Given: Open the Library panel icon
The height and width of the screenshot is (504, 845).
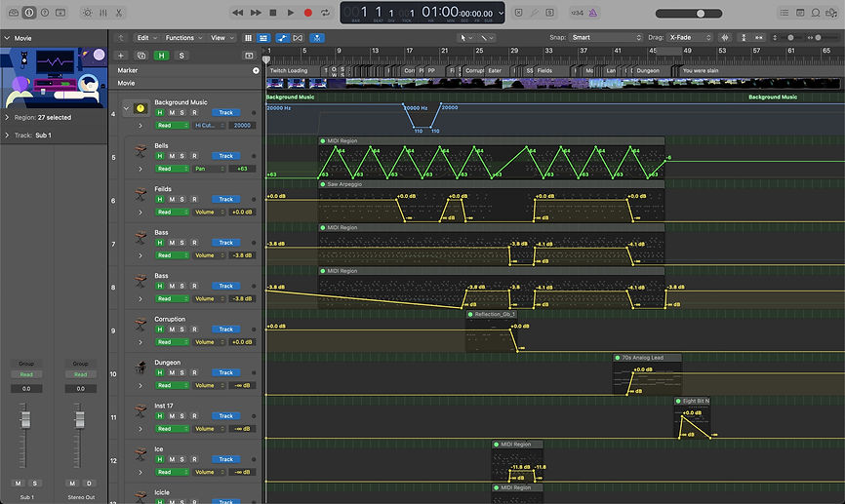Looking at the screenshot, I should coord(14,13).
